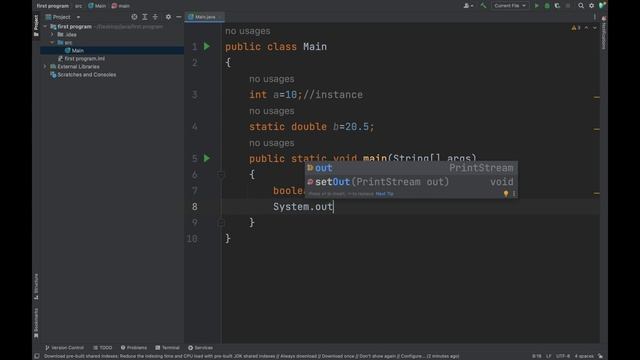Click the LF line separator in status bar
This screenshot has width=640, height=360.
tap(549, 356)
